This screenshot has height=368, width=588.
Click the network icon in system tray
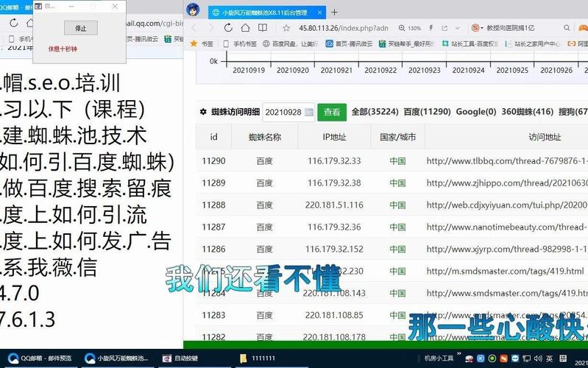pyautogui.click(x=526, y=358)
